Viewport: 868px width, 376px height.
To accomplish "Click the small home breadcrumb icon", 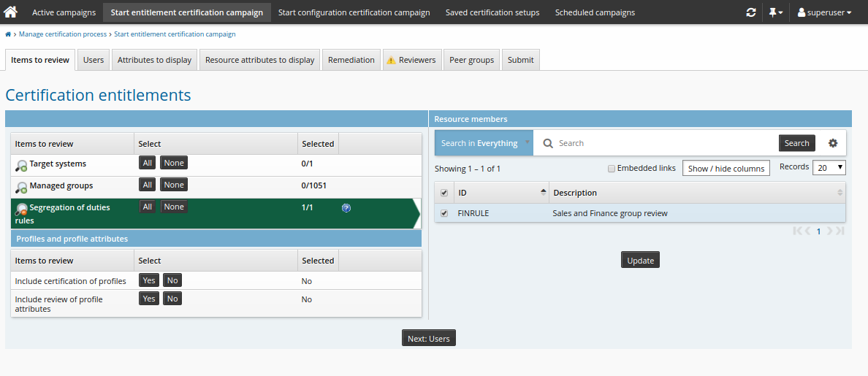I will 8,34.
